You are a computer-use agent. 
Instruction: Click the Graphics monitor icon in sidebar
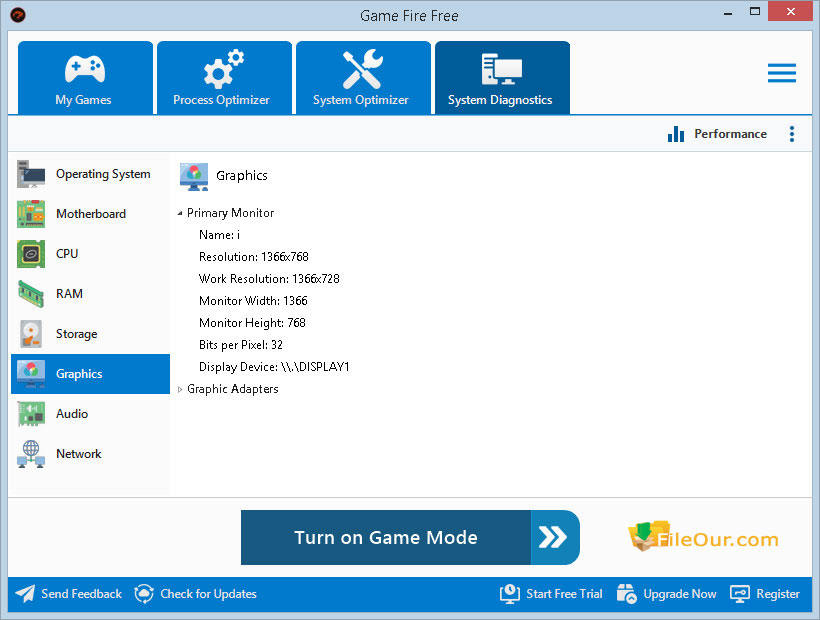(x=31, y=374)
